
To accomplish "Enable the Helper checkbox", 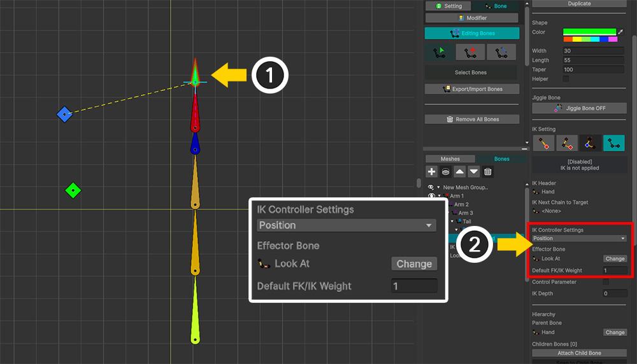I will (x=566, y=79).
